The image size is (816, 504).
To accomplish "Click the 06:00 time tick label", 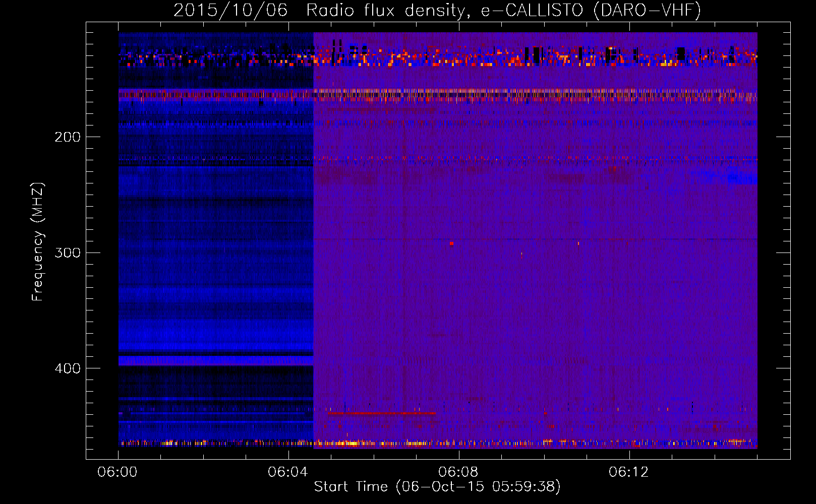I will (118, 472).
